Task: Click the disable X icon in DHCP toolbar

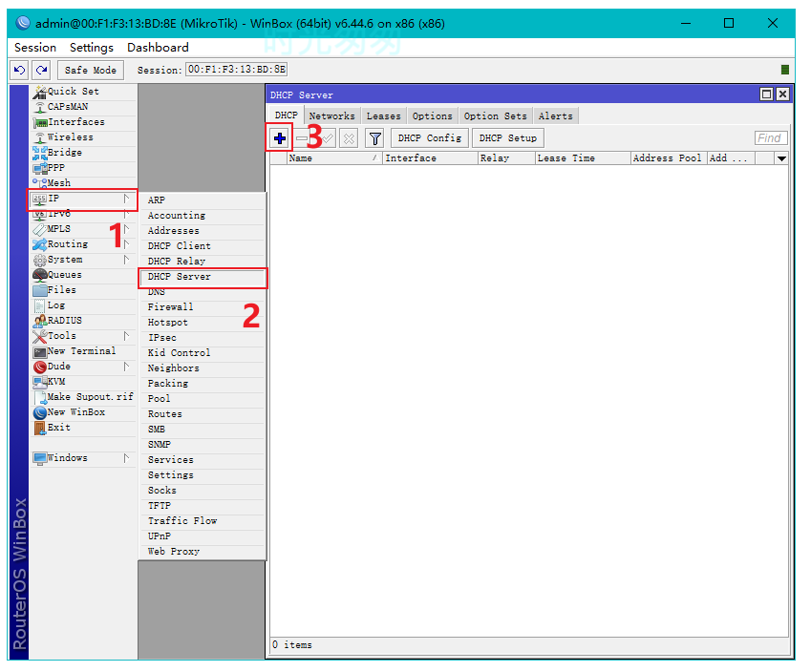Action: click(349, 138)
